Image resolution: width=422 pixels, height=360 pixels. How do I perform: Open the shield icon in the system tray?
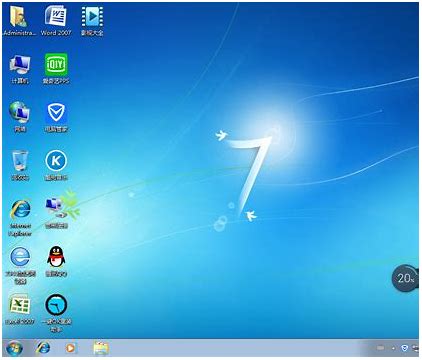(x=404, y=348)
